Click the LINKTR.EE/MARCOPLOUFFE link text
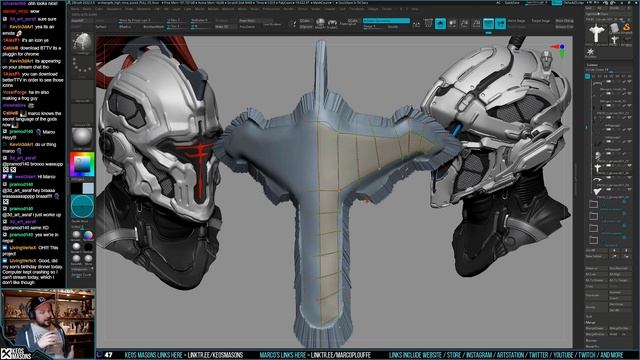The height and width of the screenshot is (360, 640). (341, 355)
